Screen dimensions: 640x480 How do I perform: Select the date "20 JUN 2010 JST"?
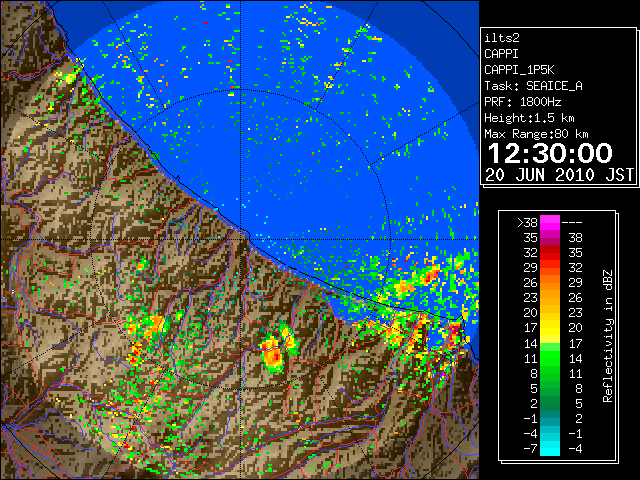[x=559, y=175]
